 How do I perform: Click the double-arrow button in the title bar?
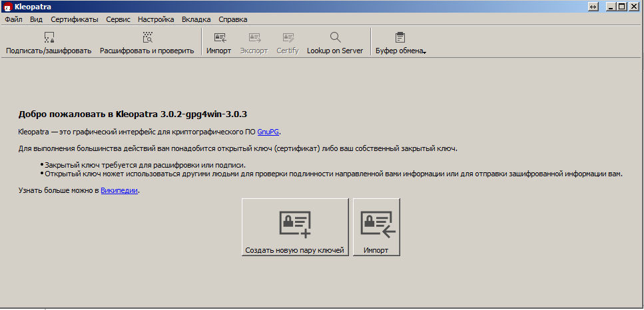(x=593, y=7)
